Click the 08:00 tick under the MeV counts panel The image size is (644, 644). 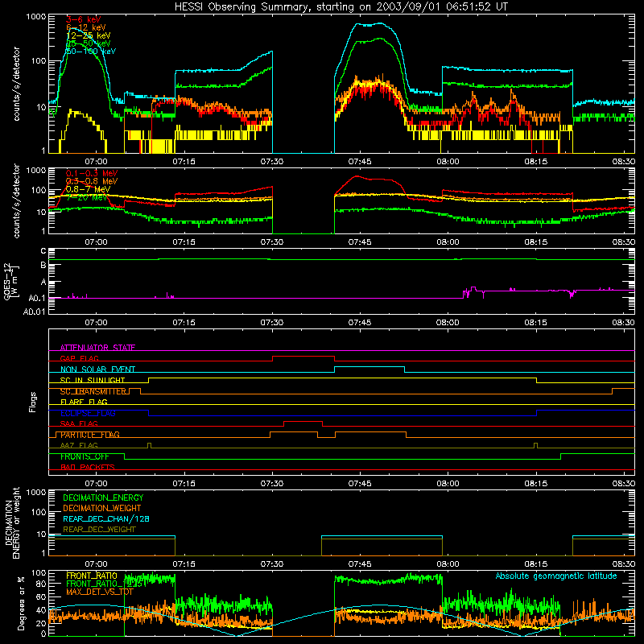(448, 242)
